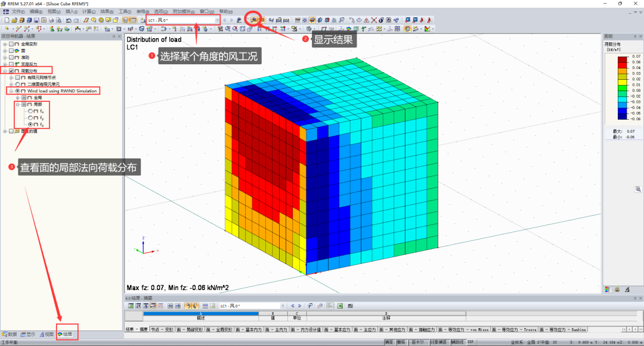
Task: Click the color palette icon at panel bottom
Action: coord(608,289)
